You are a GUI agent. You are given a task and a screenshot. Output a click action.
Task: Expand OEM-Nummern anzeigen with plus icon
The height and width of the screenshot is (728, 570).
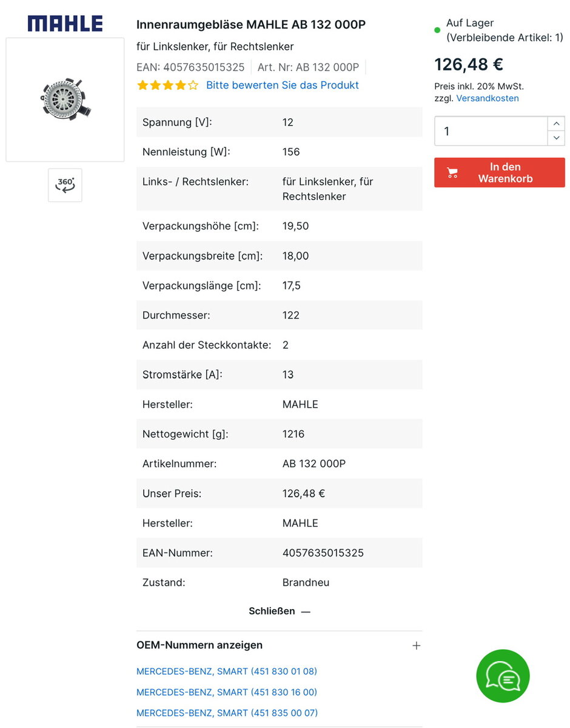[416, 645]
